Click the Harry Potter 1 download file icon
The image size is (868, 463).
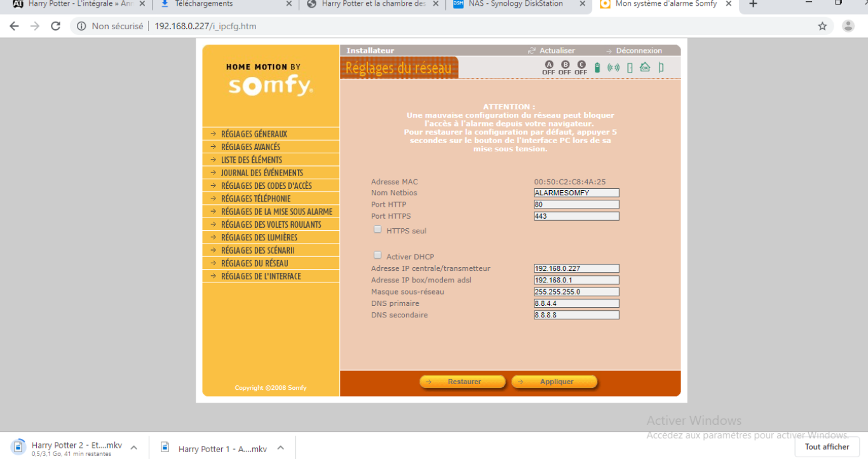pyautogui.click(x=165, y=447)
